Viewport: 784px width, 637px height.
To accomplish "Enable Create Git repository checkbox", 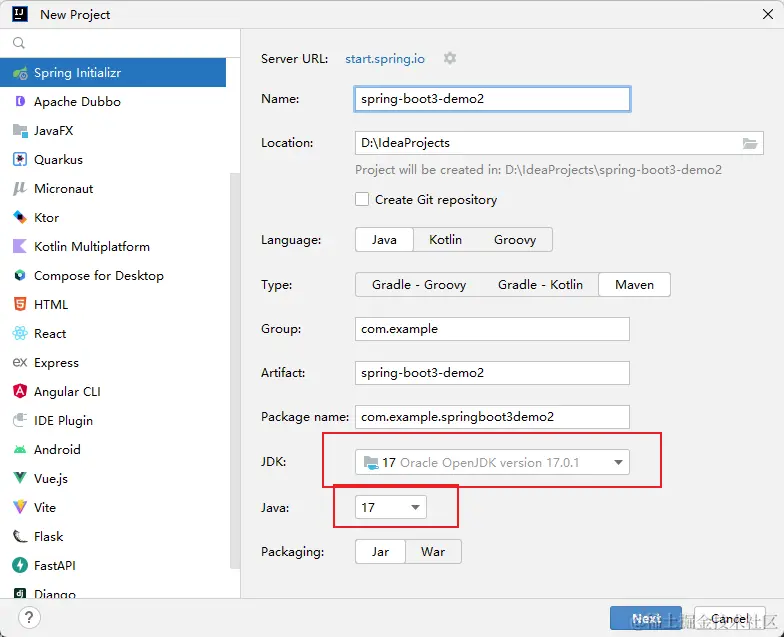I will [x=362, y=200].
